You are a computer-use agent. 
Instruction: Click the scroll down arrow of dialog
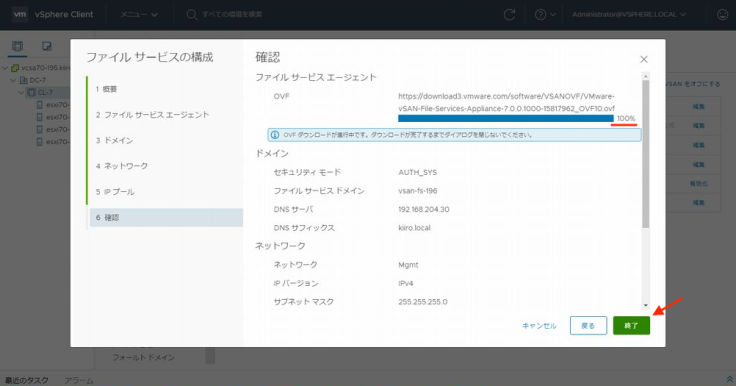[x=646, y=305]
